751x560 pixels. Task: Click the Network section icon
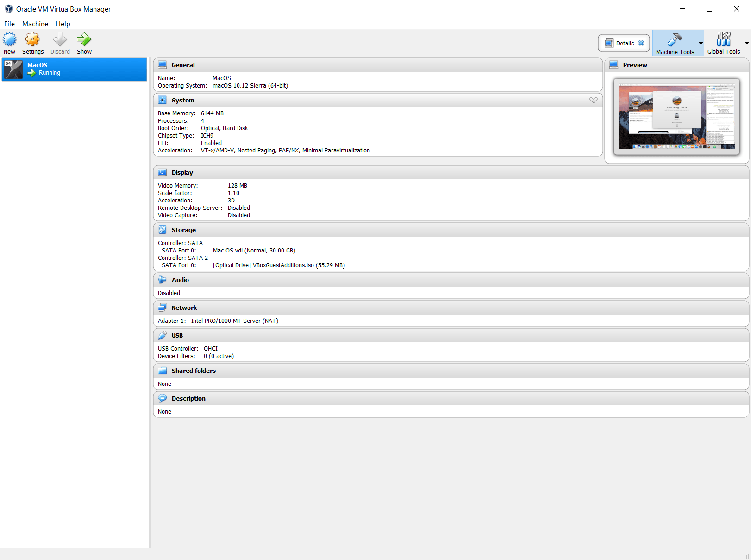pyautogui.click(x=163, y=308)
